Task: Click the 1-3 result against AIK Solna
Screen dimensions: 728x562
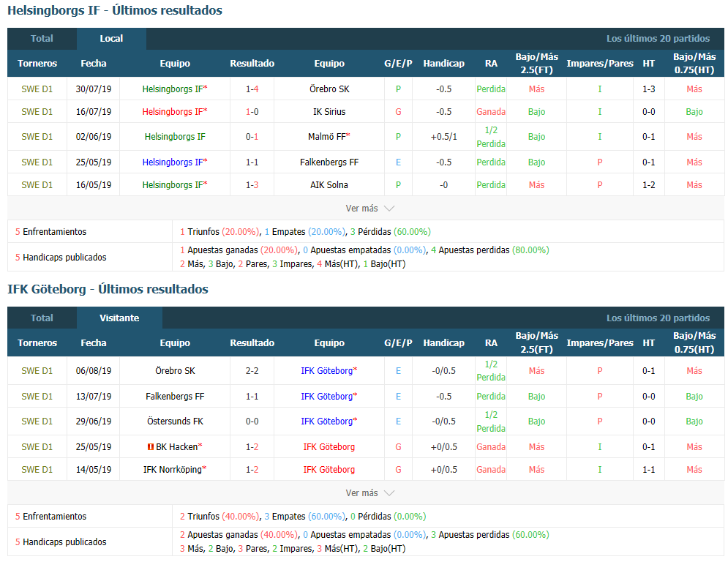Action: 252,185
